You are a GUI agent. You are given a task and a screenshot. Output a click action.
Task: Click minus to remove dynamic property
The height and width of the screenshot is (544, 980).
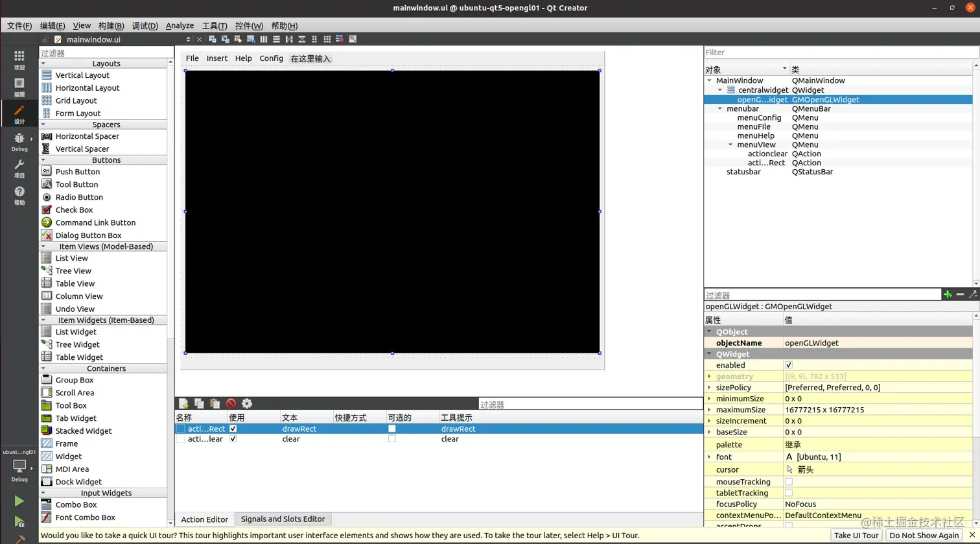[x=961, y=294]
